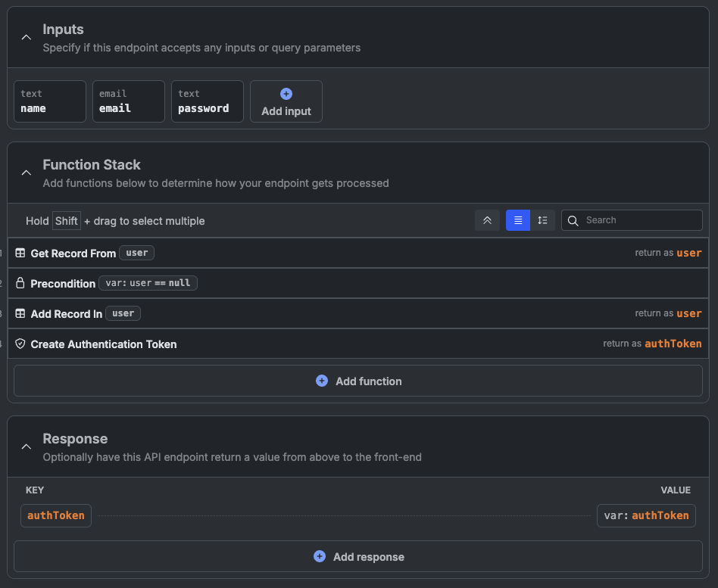Viewport: 718px width, 588px height.
Task: Click shield icon of Create Authentication Token
Action: tap(20, 344)
